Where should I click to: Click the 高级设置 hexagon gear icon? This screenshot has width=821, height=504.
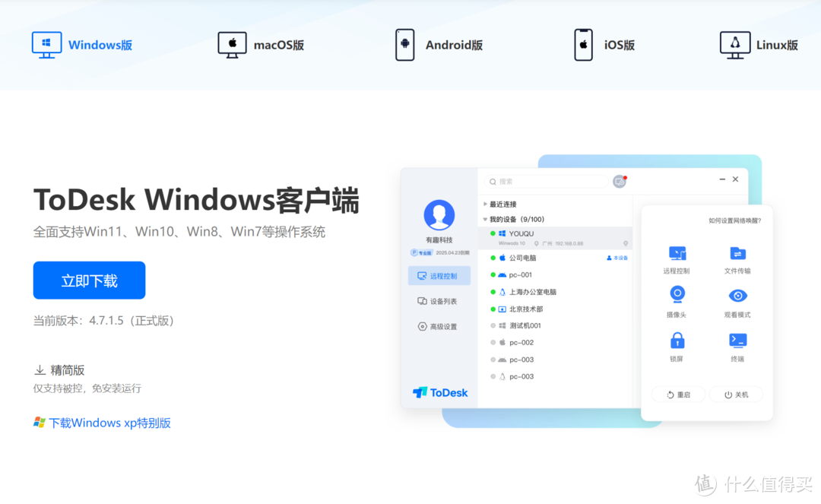point(422,327)
